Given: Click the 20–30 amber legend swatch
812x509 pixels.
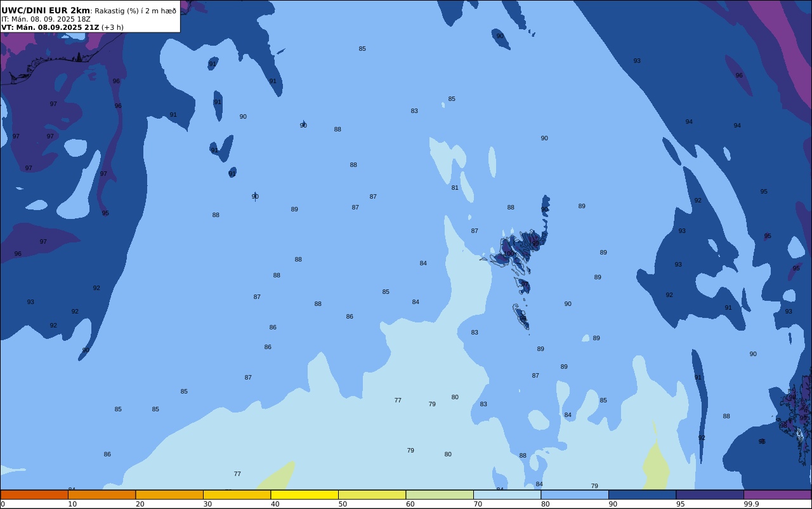Looking at the screenshot, I should tap(169, 494).
